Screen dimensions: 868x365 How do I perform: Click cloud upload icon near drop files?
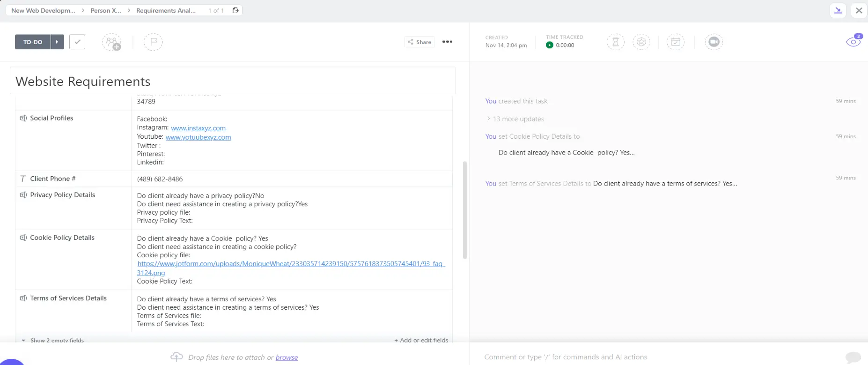tap(177, 357)
